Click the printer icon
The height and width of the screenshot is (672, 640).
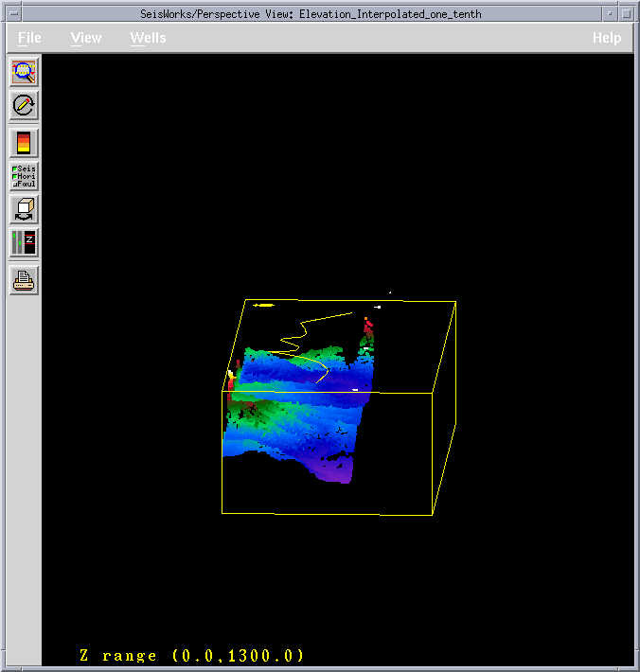tap(24, 280)
